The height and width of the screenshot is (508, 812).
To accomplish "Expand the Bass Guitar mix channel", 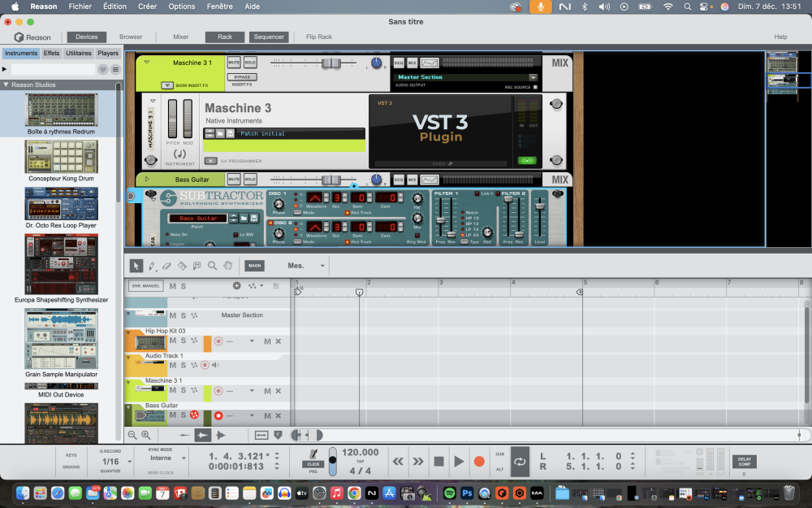I will [147, 180].
